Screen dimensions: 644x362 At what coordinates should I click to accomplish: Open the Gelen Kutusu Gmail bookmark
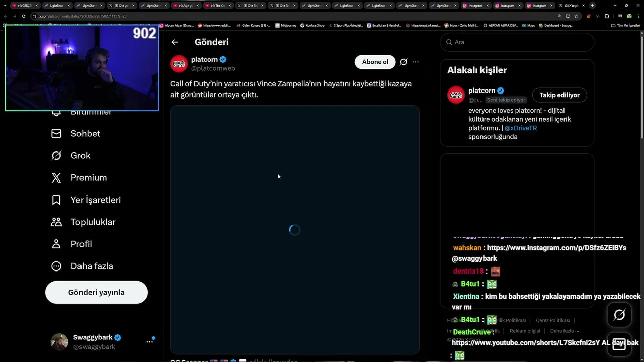[x=253, y=25]
